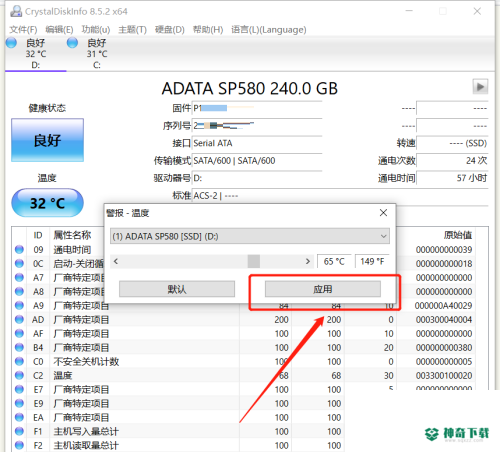The height and width of the screenshot is (452, 500).
Task: Click the temperature threshold slider thumb
Action: pyautogui.click(x=254, y=261)
